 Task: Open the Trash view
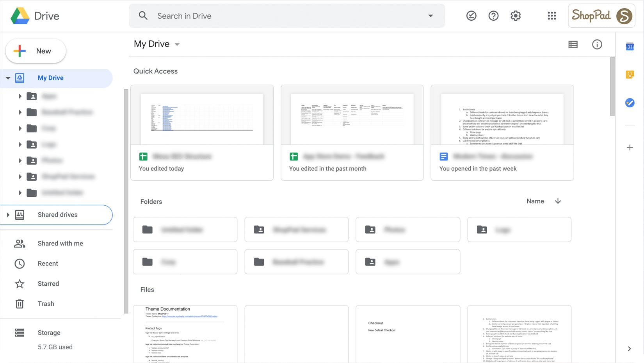(x=46, y=304)
